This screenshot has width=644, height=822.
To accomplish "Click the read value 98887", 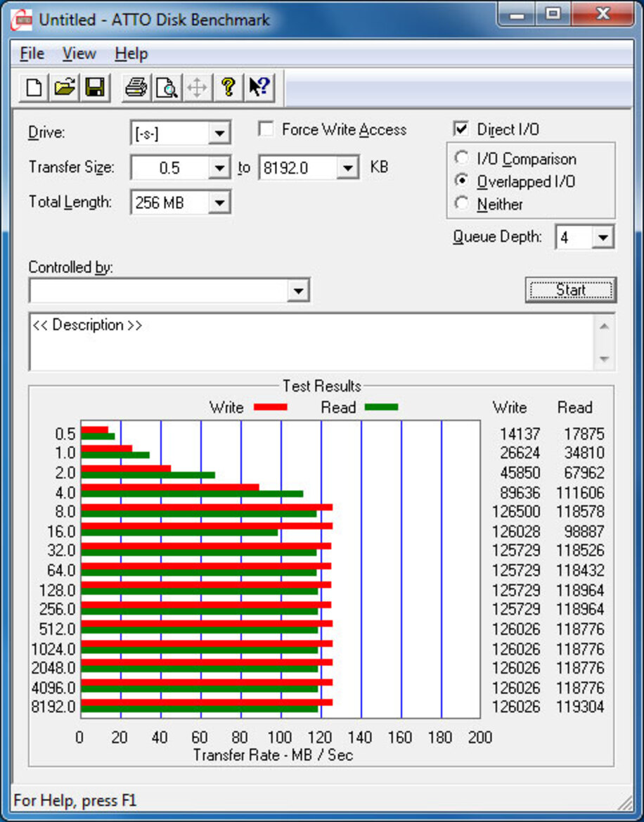I will point(584,532).
